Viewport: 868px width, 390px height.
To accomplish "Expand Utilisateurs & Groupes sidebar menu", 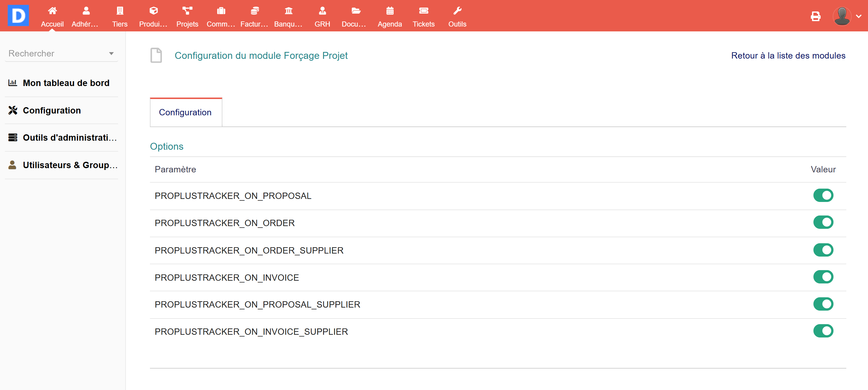I will 70,165.
